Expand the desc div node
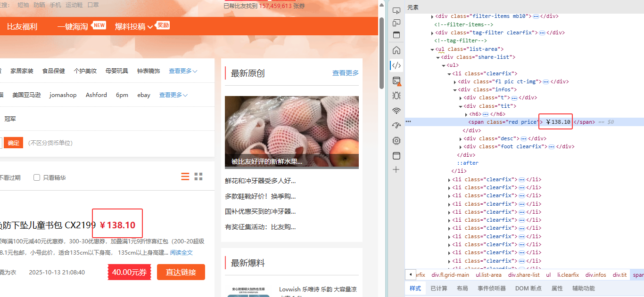Image resolution: width=644 pixels, height=297 pixels. (461, 139)
